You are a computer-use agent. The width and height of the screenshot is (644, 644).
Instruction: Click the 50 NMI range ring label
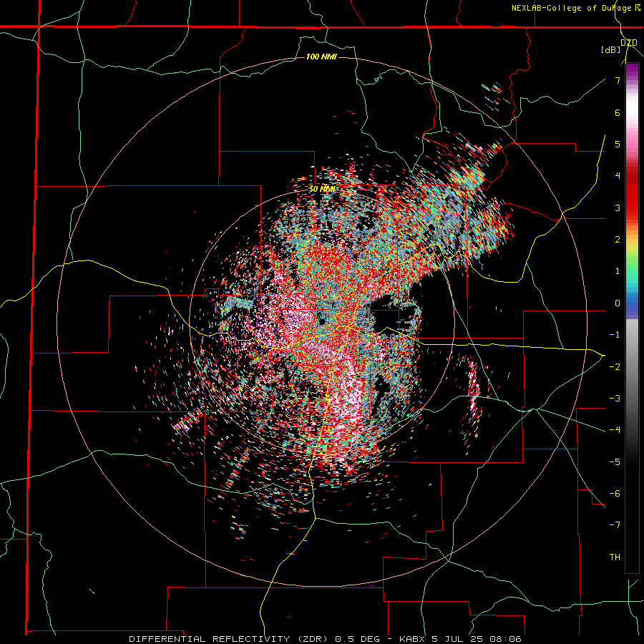(322, 190)
